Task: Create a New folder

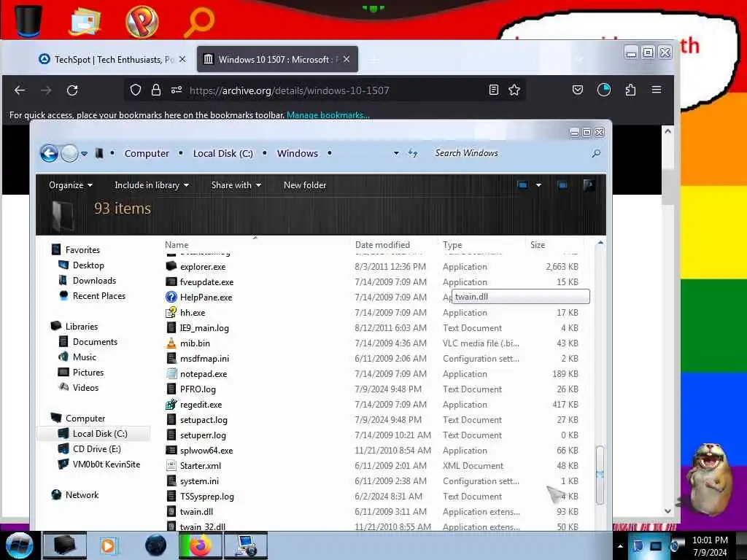Action: [x=305, y=184]
